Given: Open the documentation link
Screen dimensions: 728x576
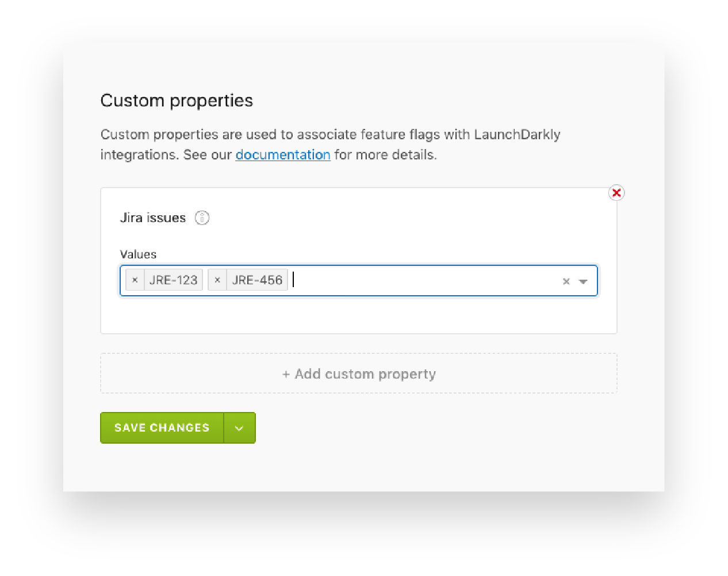Looking at the screenshot, I should pyautogui.click(x=282, y=154).
